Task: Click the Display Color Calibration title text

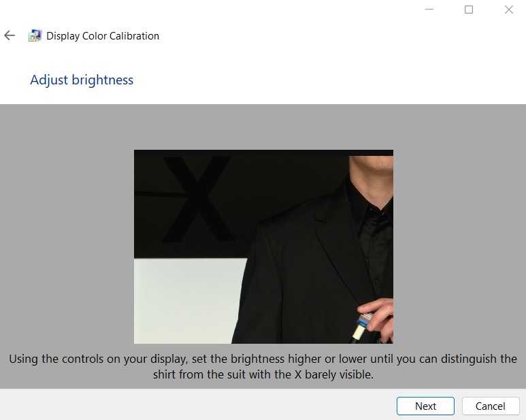Action: click(103, 36)
